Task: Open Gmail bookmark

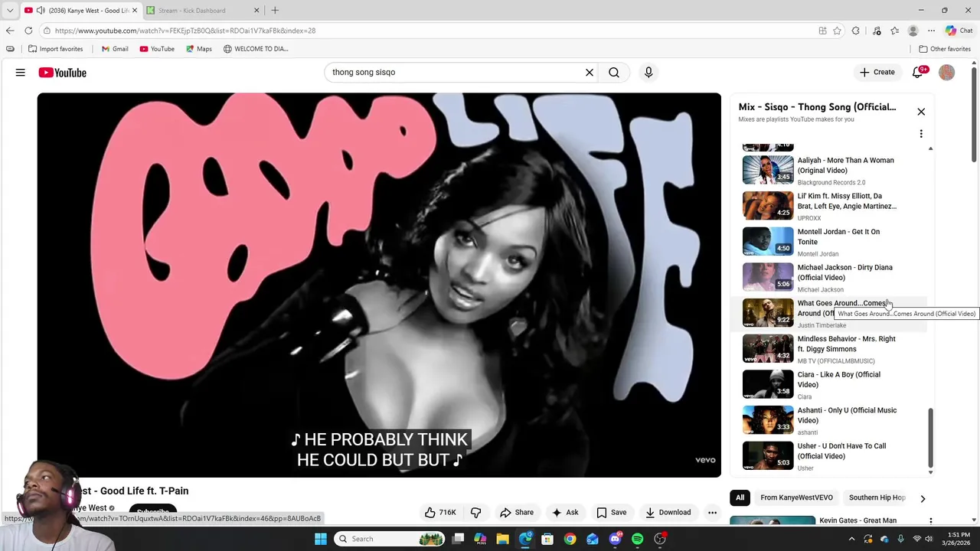Action: [x=115, y=49]
